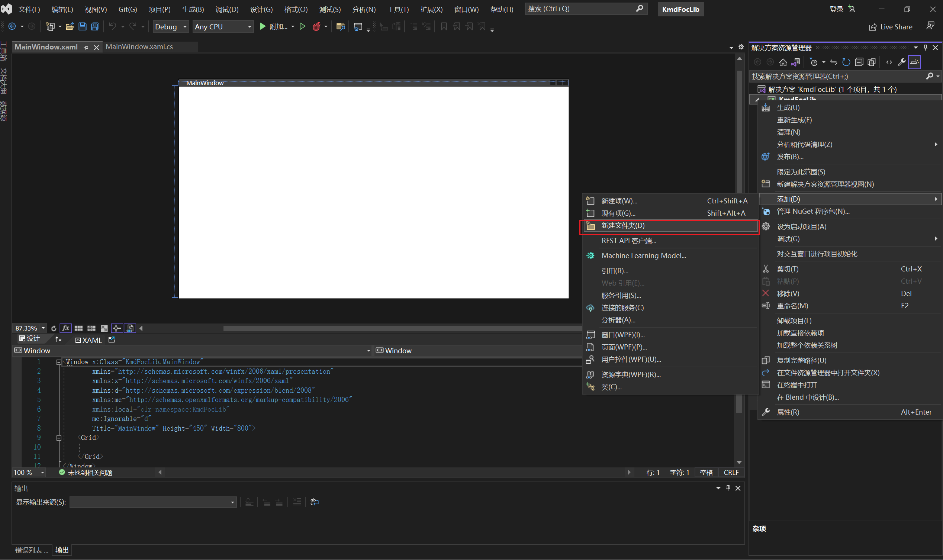Collapse the Grid element on line 9

(x=59, y=438)
